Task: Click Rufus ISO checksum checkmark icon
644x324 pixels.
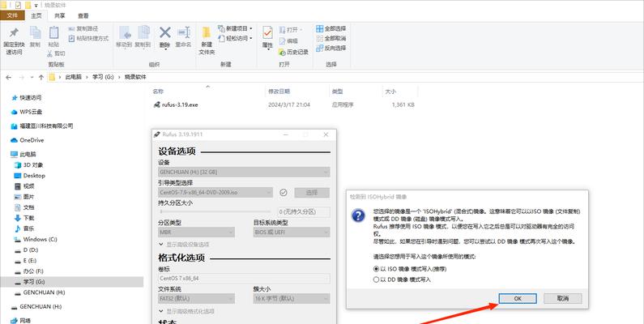Action: coord(283,192)
